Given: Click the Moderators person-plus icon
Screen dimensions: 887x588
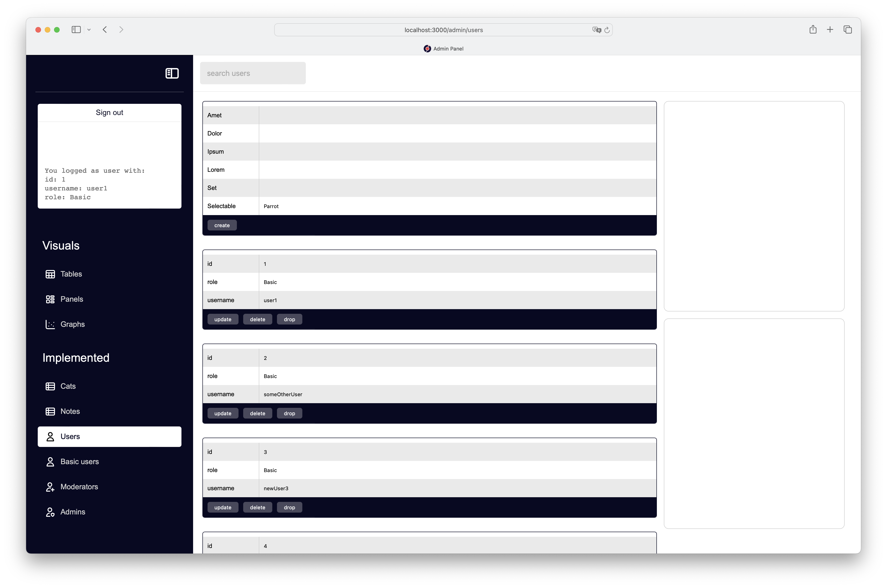Looking at the screenshot, I should [x=50, y=487].
